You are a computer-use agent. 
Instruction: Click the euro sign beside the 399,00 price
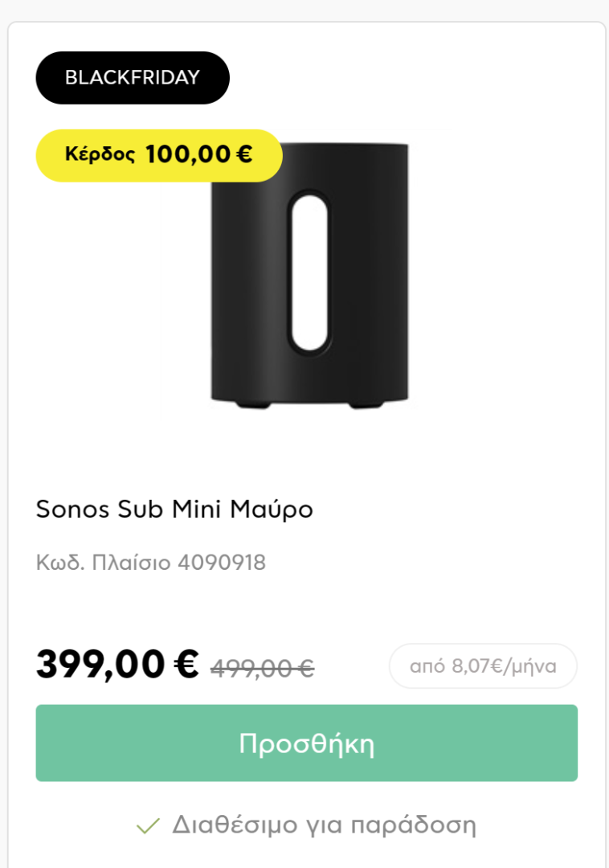tap(186, 663)
